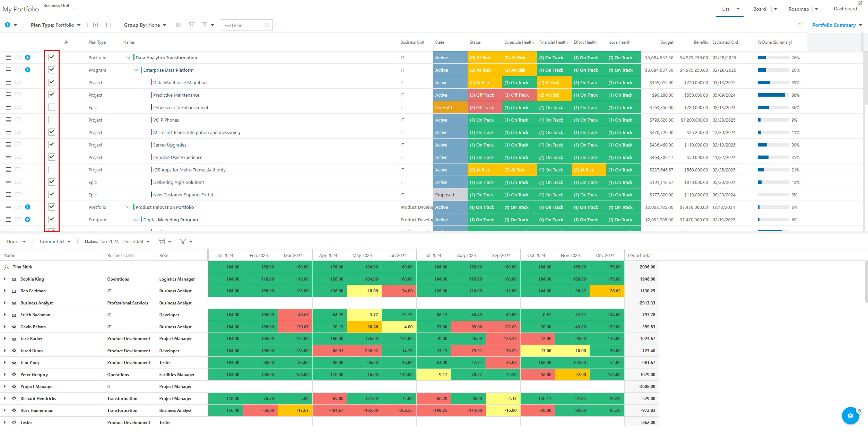Uncheck Data Warehouse Migration checkbox

(x=52, y=82)
